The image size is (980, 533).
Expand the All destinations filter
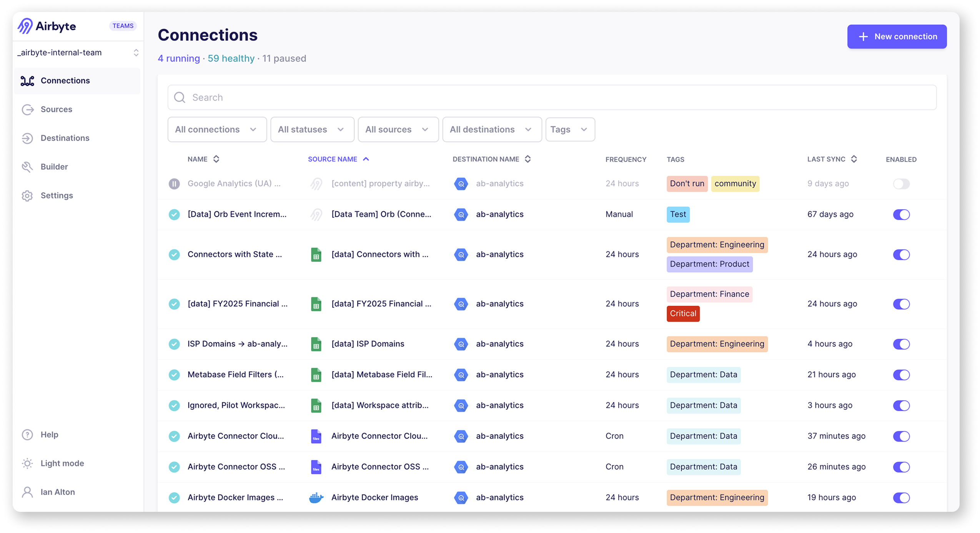pos(491,129)
